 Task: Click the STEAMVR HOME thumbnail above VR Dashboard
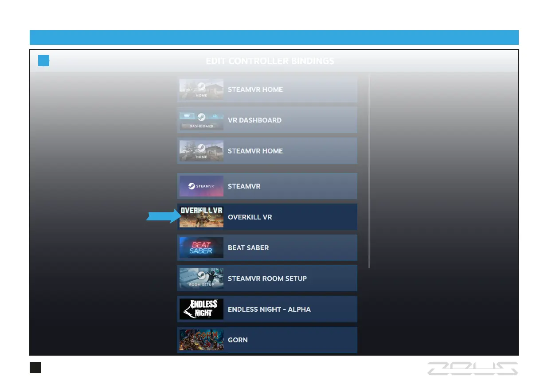pos(201,89)
